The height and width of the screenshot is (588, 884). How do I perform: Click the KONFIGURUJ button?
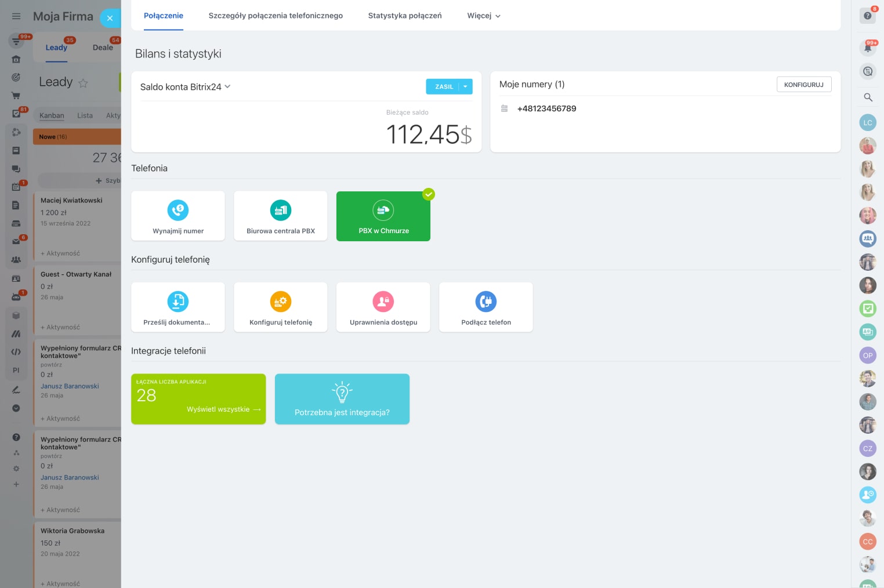[803, 85]
